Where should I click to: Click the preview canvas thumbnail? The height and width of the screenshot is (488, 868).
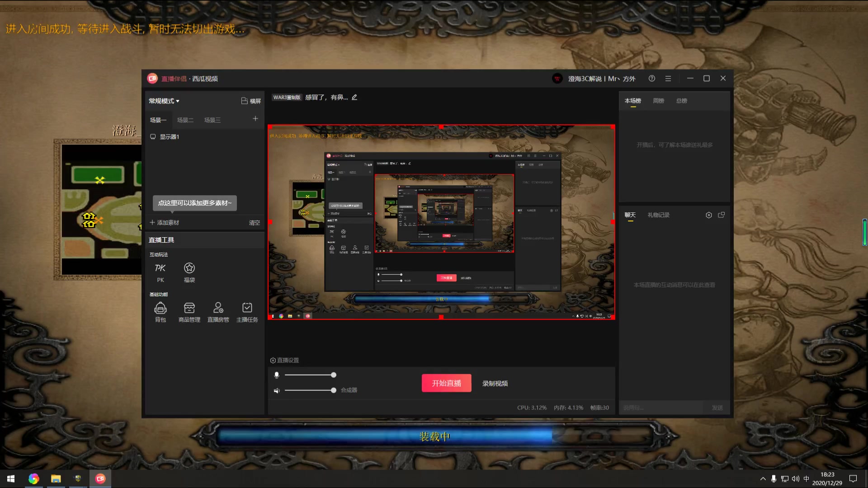(x=441, y=222)
